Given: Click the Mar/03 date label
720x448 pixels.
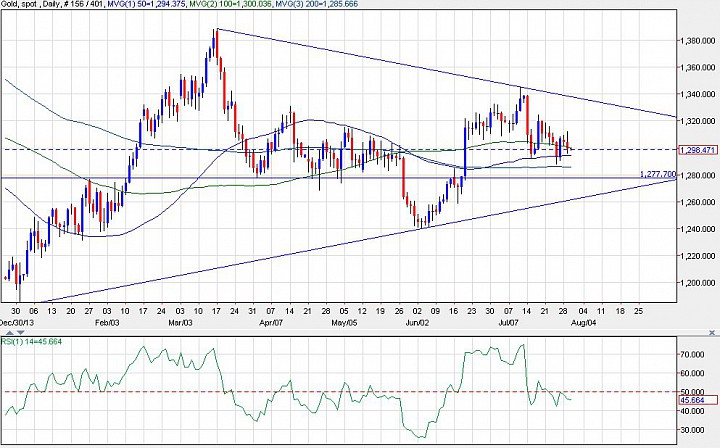Looking at the screenshot, I should [180, 323].
